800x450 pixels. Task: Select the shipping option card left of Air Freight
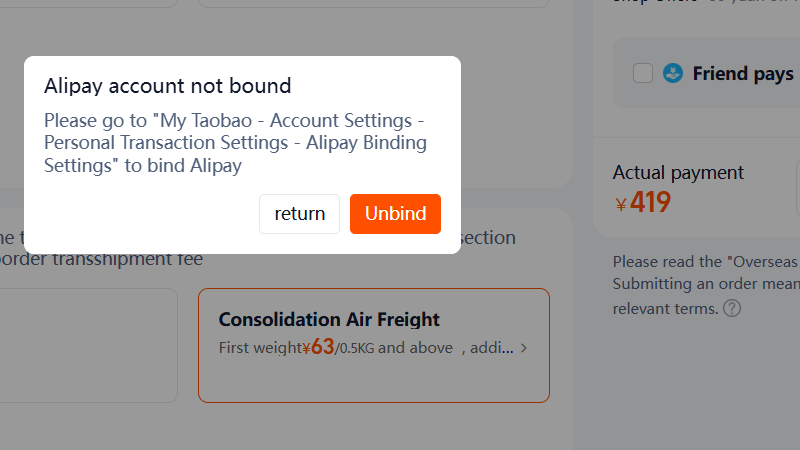click(88, 345)
